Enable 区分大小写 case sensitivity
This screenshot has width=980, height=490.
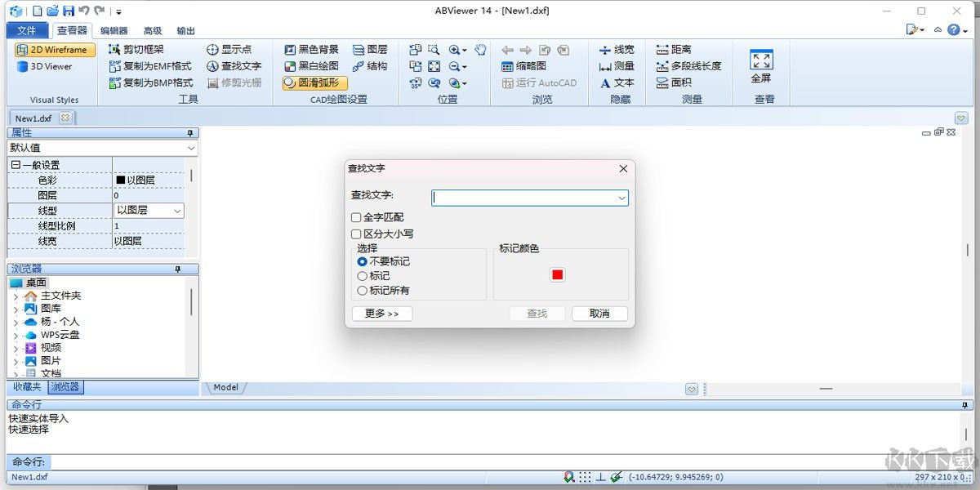(357, 234)
